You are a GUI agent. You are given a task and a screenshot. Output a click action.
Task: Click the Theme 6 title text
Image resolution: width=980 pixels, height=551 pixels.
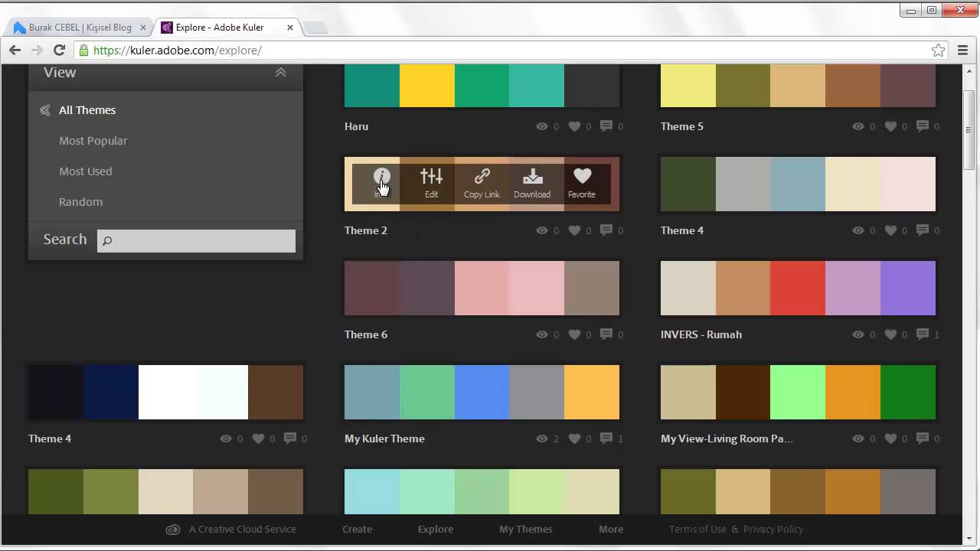tap(366, 334)
